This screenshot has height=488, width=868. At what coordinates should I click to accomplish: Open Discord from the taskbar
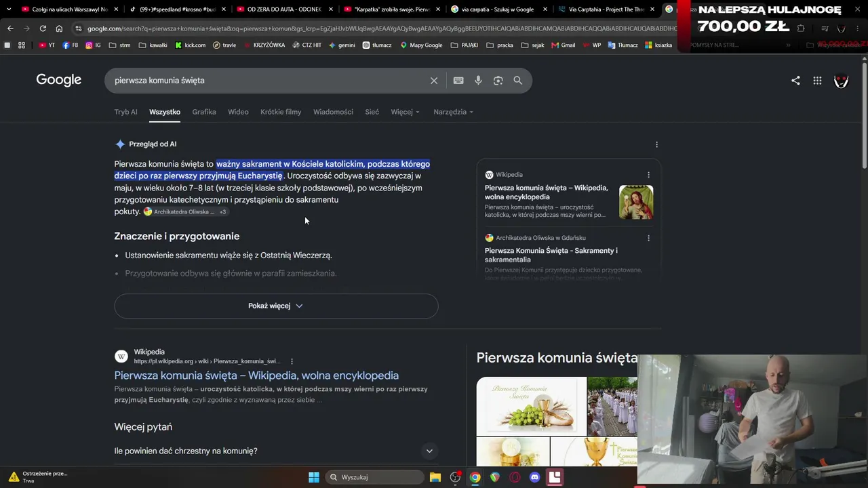[x=534, y=477]
